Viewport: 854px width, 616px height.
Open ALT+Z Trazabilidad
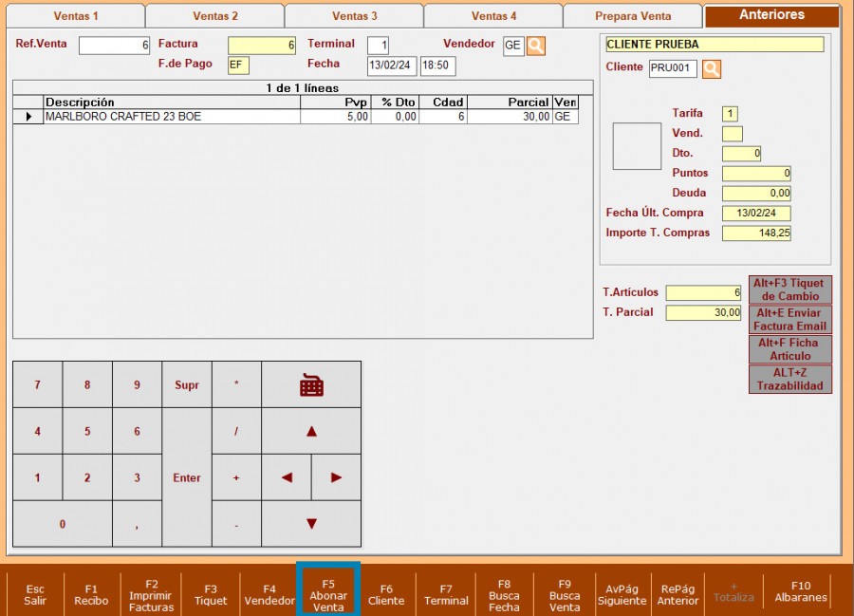(790, 379)
